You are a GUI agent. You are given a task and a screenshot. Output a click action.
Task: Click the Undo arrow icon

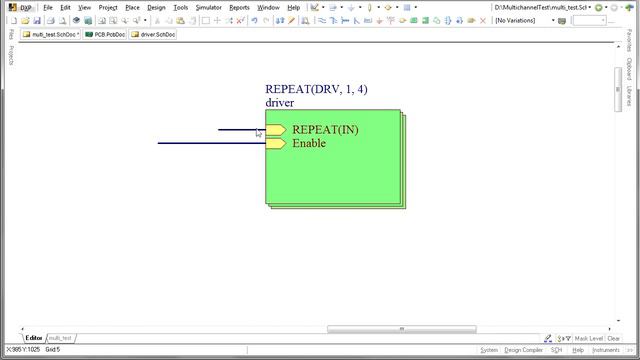coord(254,20)
